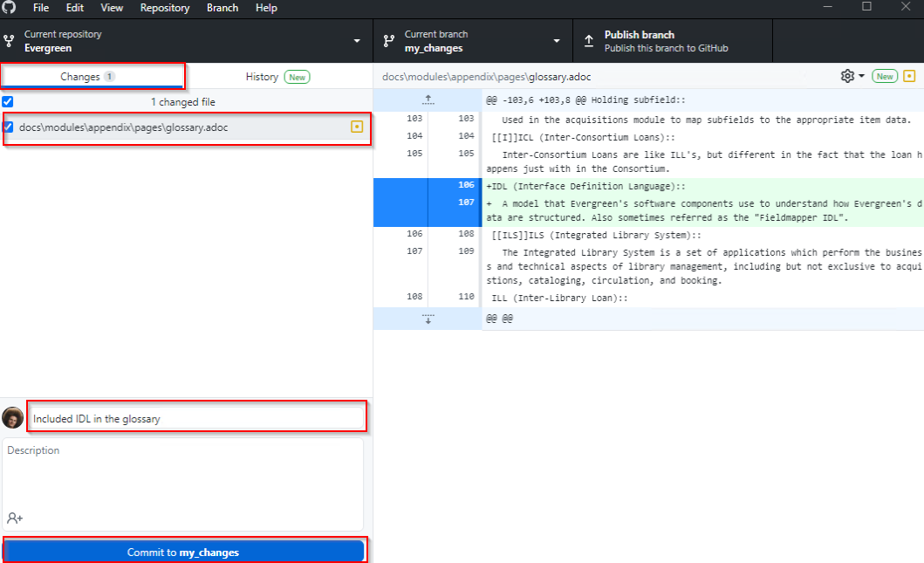
Task: Click the yellow modified indicator in the diff header
Action: coord(910,76)
